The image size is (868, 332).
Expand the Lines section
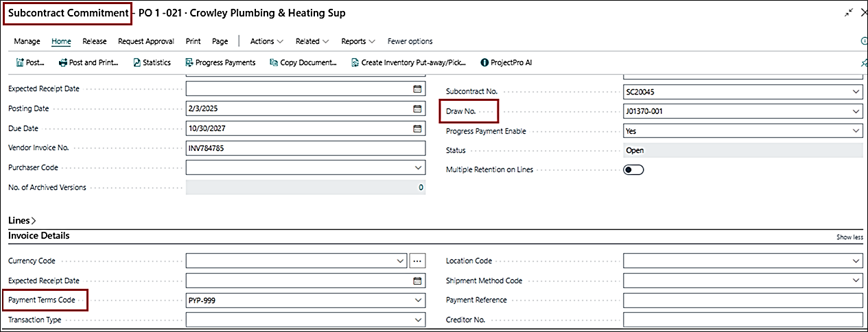pos(22,220)
